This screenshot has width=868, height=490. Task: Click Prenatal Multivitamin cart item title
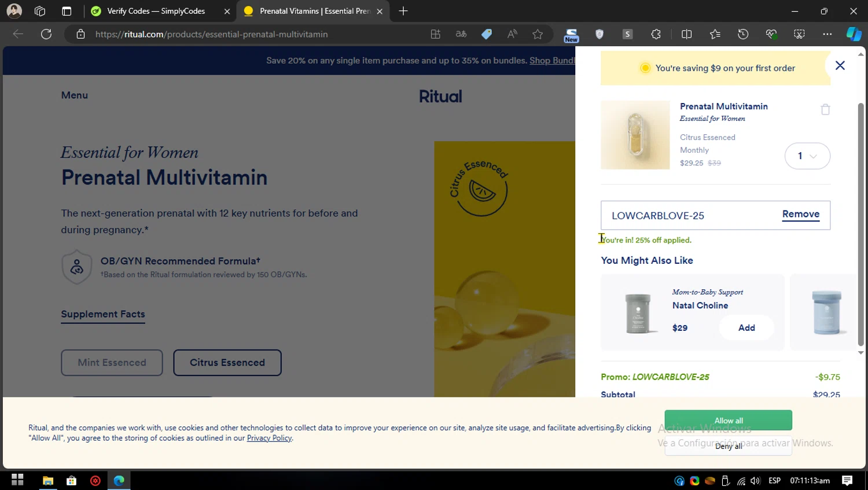tap(723, 106)
